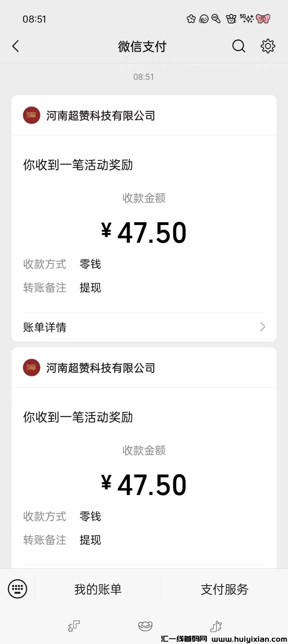288x644 pixels.
Task: Switch to keyboard input mode
Action: click(x=17, y=589)
